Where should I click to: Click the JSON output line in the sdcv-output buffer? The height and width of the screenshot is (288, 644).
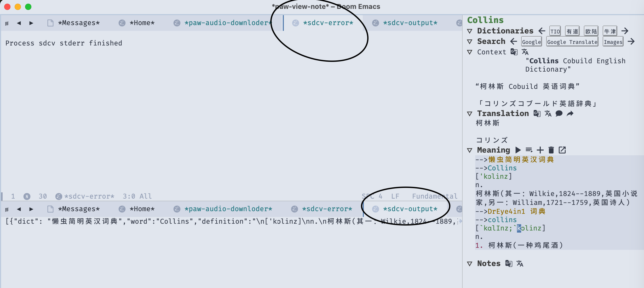click(x=232, y=221)
